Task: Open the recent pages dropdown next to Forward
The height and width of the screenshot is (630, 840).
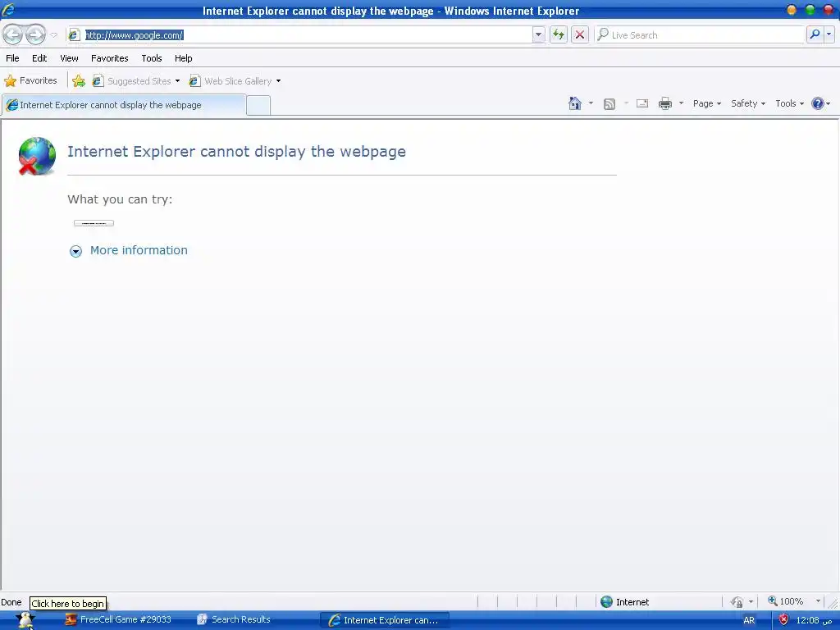Action: tap(53, 35)
